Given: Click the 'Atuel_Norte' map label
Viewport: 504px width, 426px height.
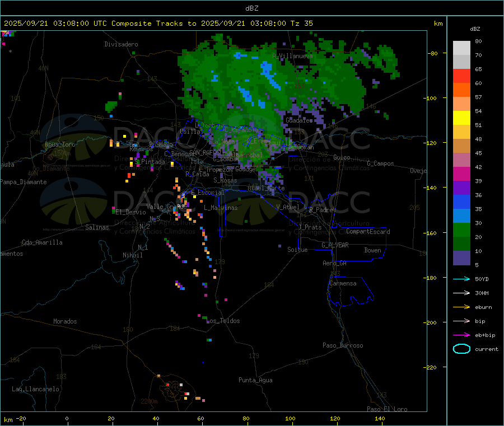Looking at the screenshot, I should 266,188.
